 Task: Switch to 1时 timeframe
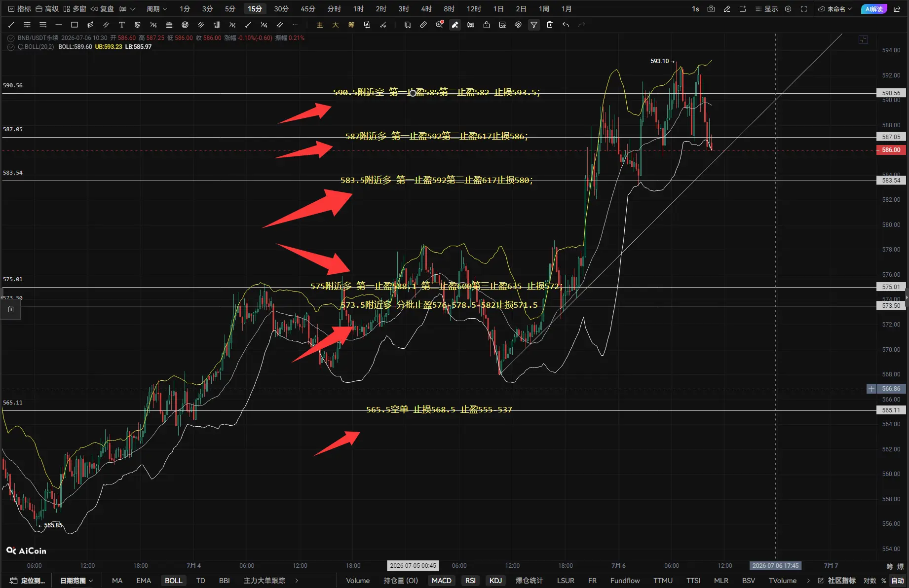coord(358,9)
